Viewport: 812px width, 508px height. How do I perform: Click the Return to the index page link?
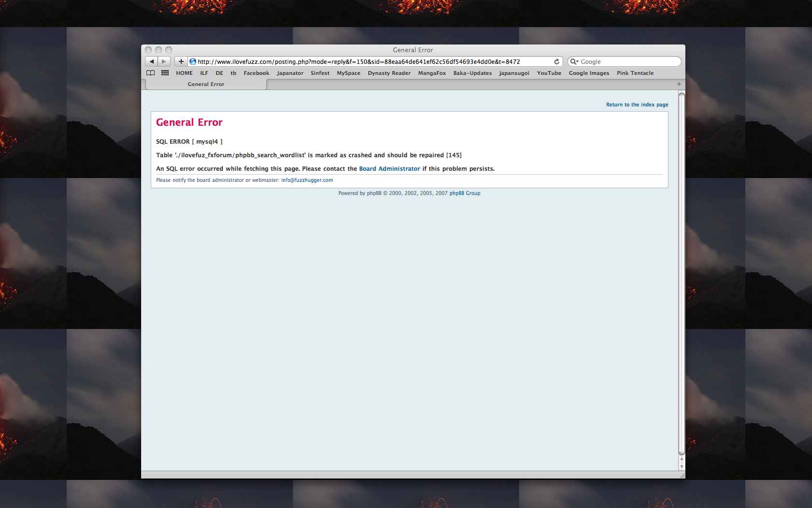[637, 105]
